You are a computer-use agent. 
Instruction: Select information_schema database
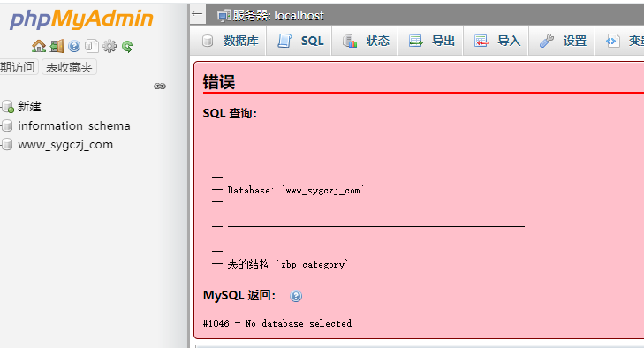74,125
